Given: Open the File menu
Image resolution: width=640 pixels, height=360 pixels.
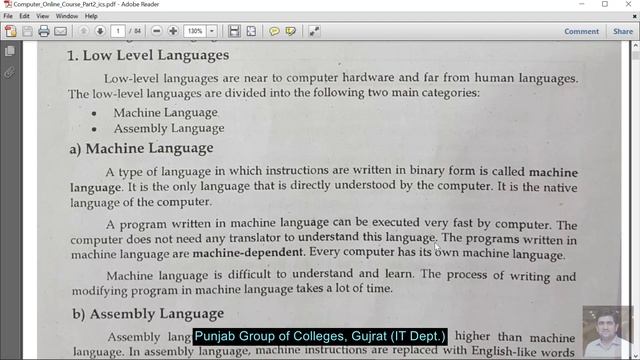Looking at the screenshot, I should (8, 16).
